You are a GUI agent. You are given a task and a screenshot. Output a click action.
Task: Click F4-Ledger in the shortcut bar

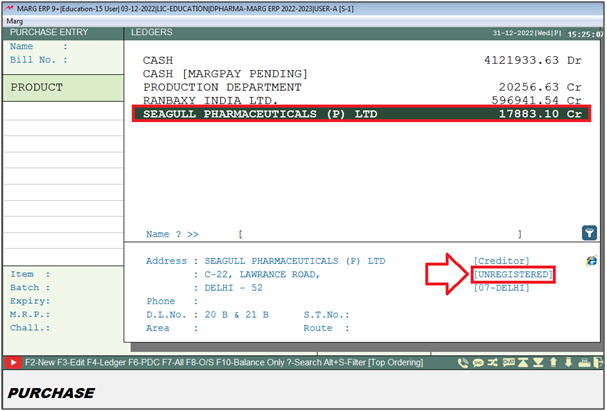pyautogui.click(x=106, y=363)
